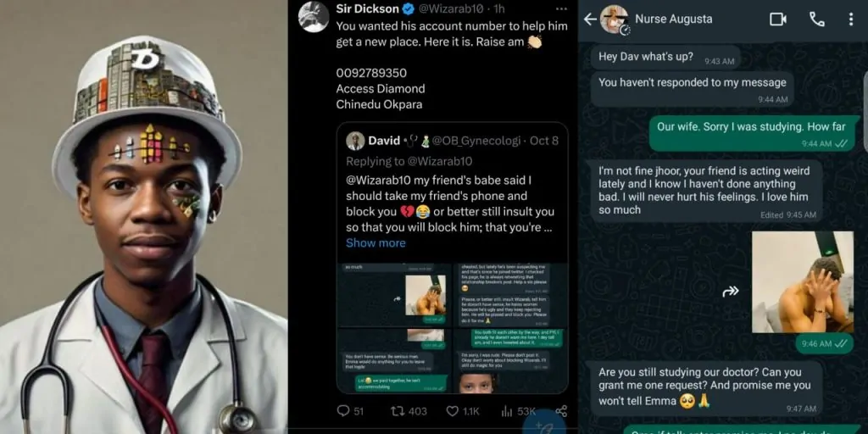Image resolution: width=868 pixels, height=434 pixels.
Task: Open the screenshot grid in quoted tweet
Action: click(453, 328)
